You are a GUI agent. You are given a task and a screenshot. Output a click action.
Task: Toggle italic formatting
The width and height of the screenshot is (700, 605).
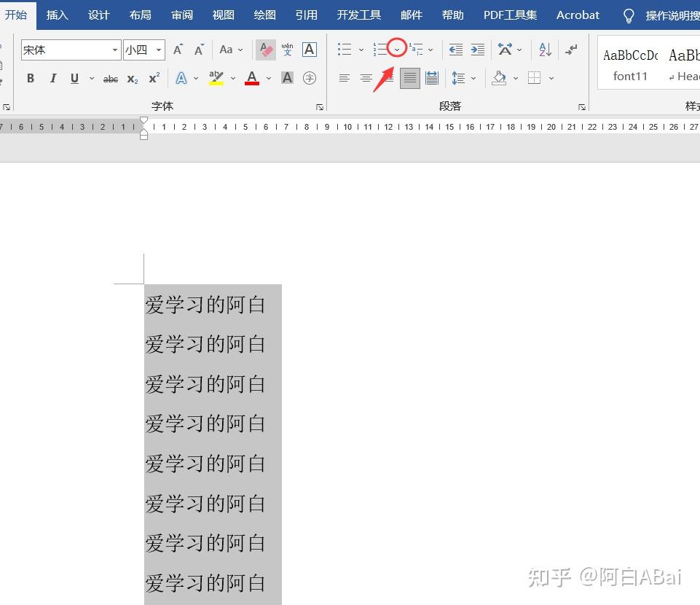(52, 78)
